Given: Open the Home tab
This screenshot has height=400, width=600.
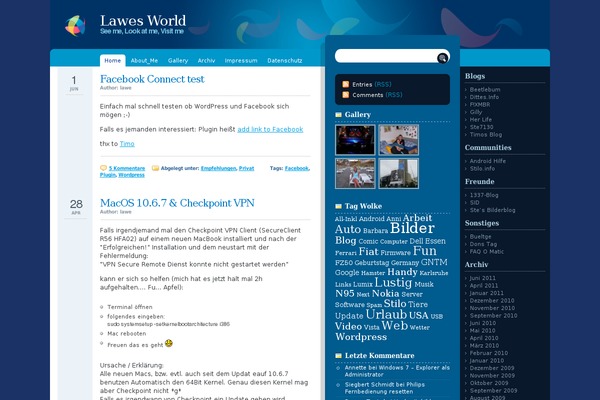Looking at the screenshot, I should pyautogui.click(x=112, y=60).
